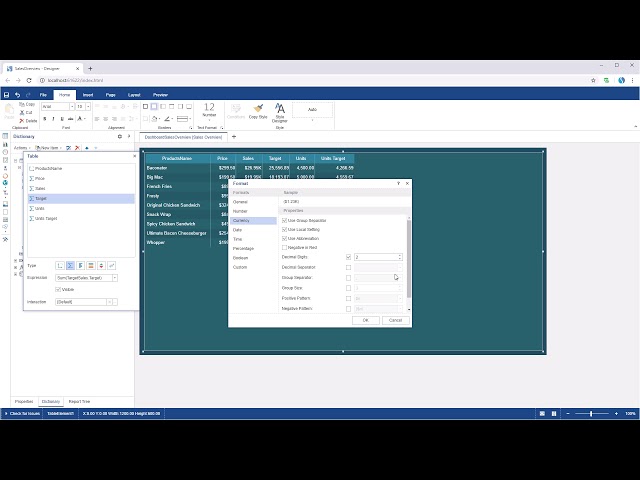This screenshot has width=640, height=480.
Task: Open the Number text format dropdown
Action: pos(209,118)
